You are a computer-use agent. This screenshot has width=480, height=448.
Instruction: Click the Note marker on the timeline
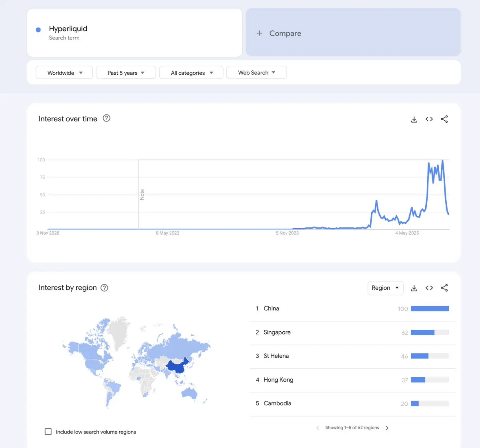click(142, 195)
